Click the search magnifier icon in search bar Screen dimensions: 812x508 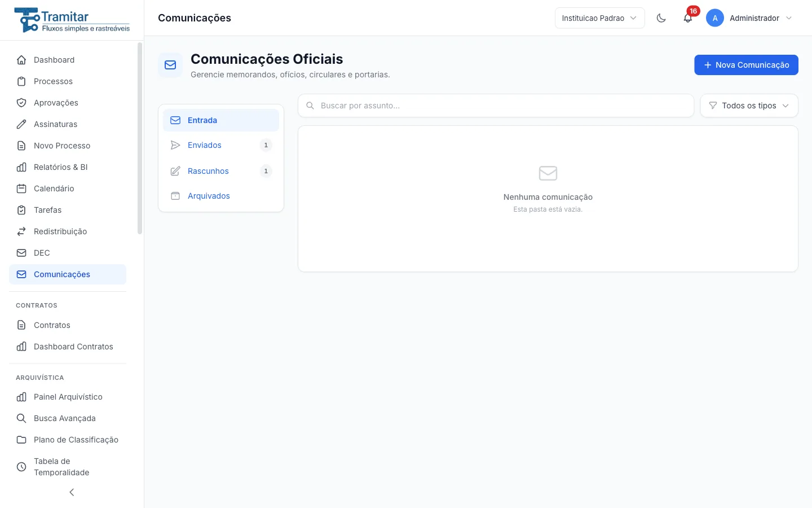310,106
